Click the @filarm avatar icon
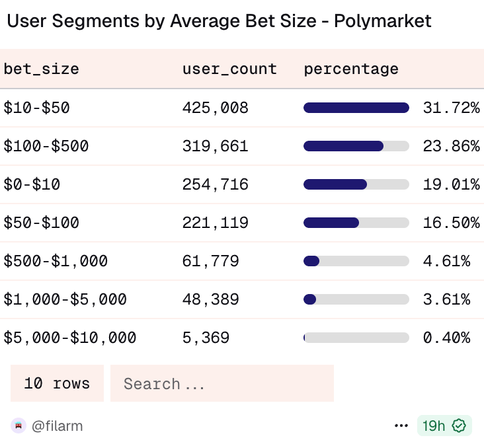The height and width of the screenshot is (448, 484). pos(18,426)
